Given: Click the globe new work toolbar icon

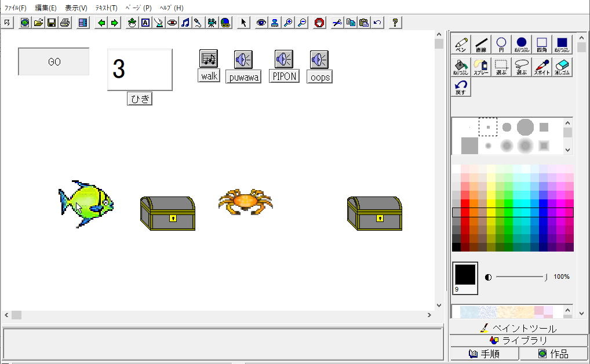Looking at the screenshot, I should click(x=25, y=23).
